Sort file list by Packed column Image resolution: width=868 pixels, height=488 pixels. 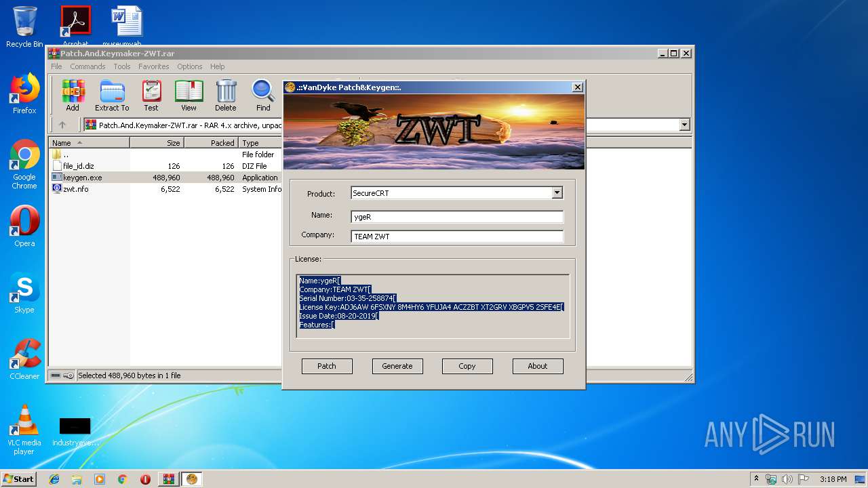click(x=211, y=143)
